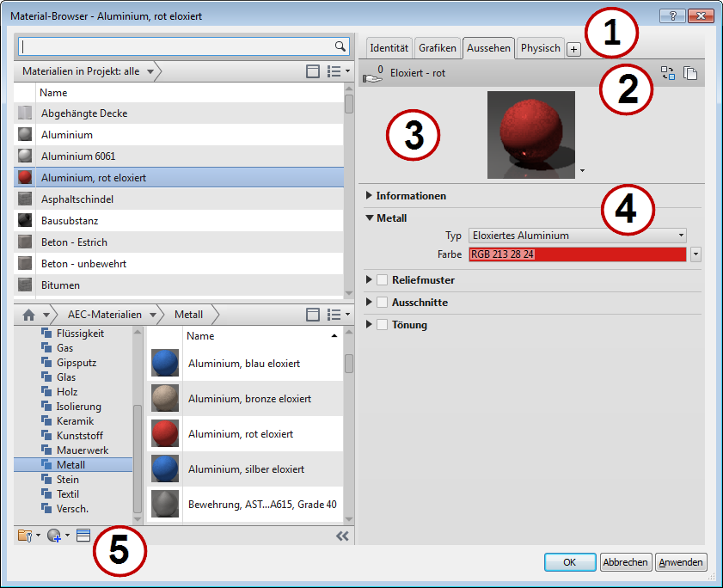Expand the Informationen section
Image resolution: width=723 pixels, height=588 pixels.
click(369, 195)
